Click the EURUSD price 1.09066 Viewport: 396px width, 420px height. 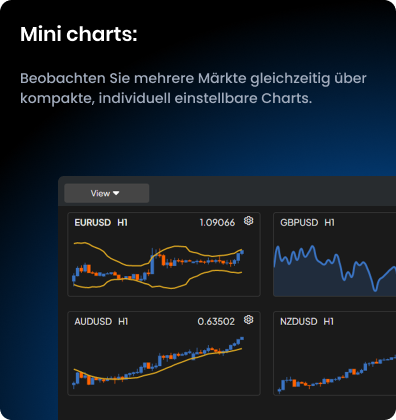coord(217,223)
